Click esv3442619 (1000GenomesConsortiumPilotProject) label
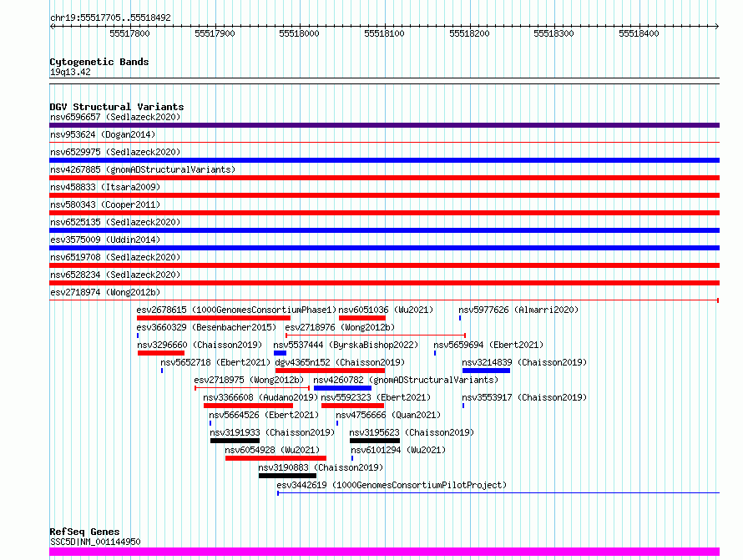 (x=392, y=485)
